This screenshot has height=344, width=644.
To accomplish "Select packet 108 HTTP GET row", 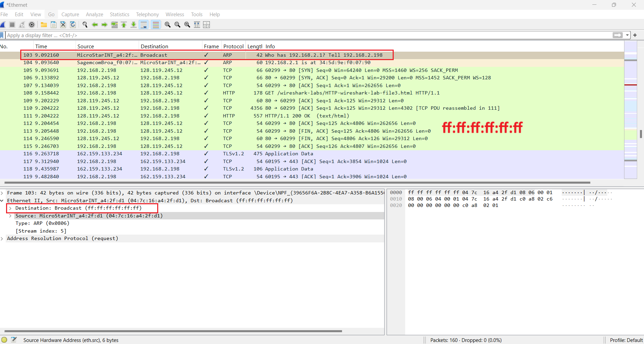I will (312, 93).
